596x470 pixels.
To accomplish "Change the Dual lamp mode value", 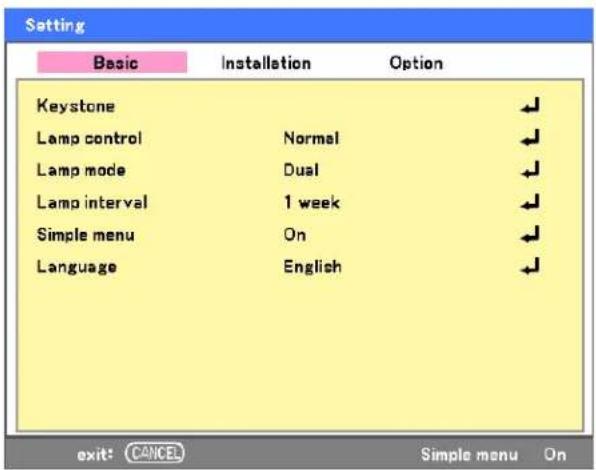I will (301, 170).
